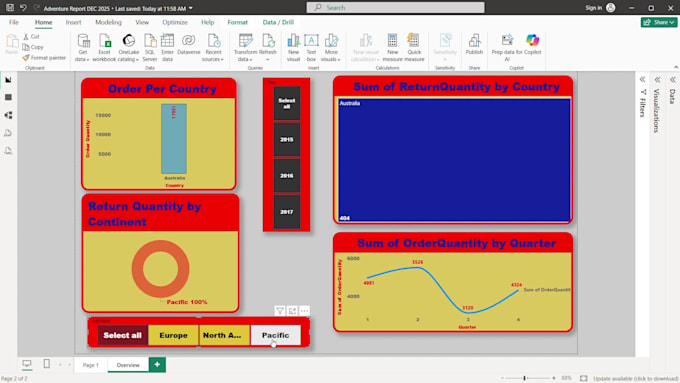Viewport: 680px width, 383px height.
Task: Open Prep data for AI
Action: 507,48
